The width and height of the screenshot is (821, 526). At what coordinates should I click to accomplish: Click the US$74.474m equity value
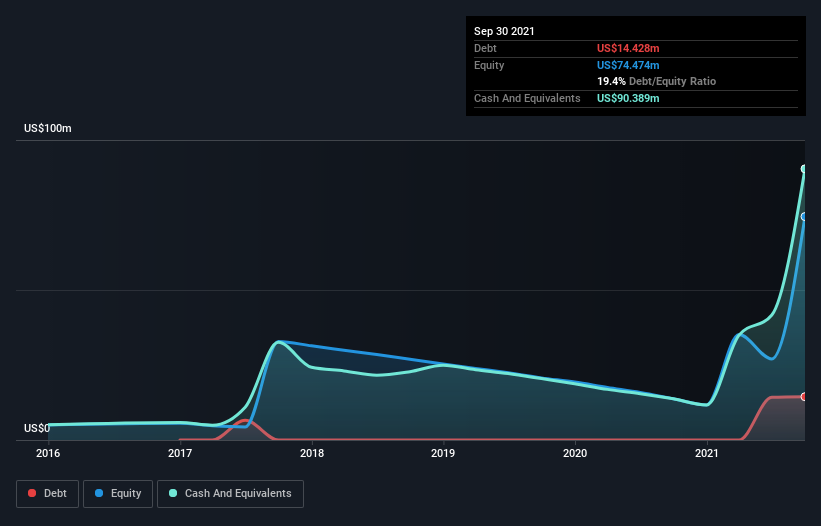click(628, 65)
